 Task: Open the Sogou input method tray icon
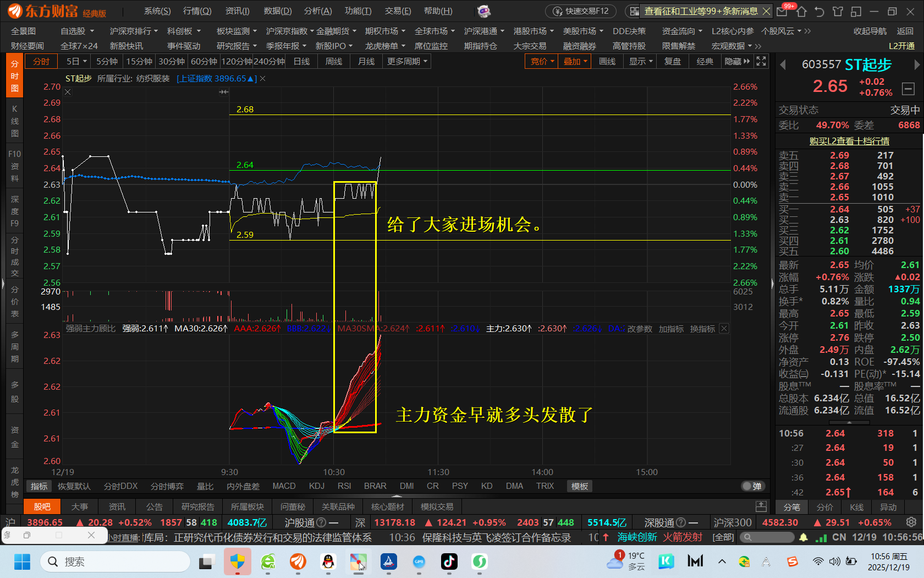(x=792, y=561)
